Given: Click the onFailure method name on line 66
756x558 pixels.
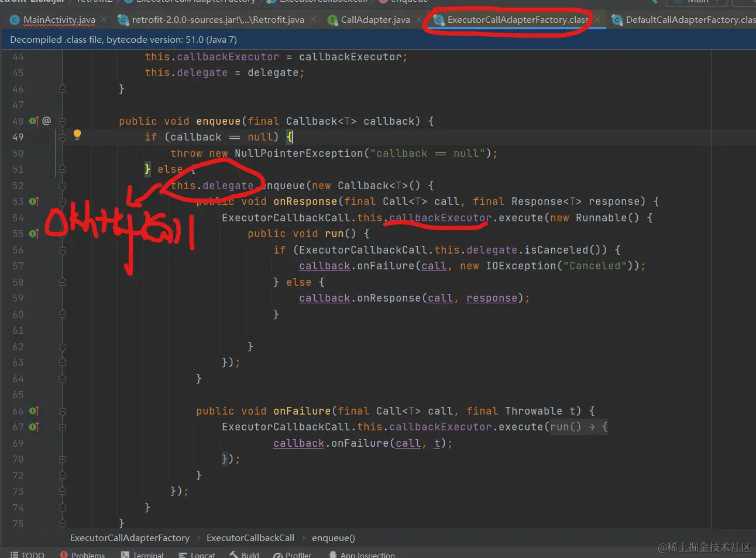Looking at the screenshot, I should click(302, 411).
